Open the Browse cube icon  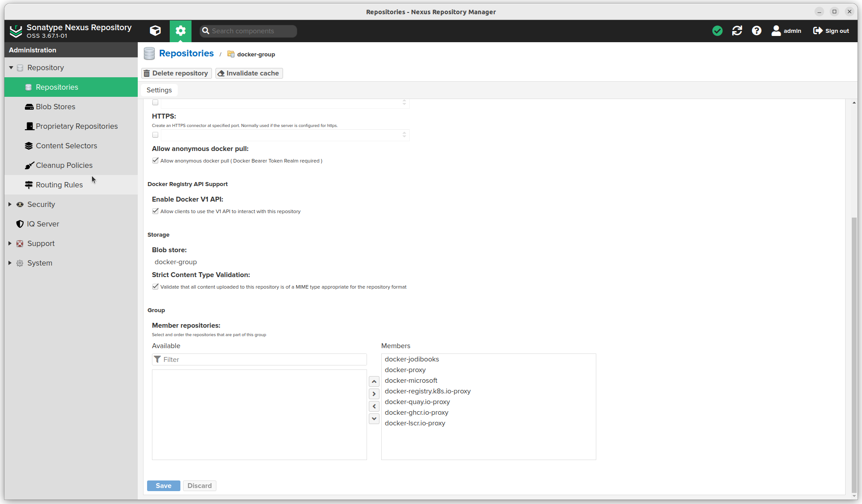point(155,31)
